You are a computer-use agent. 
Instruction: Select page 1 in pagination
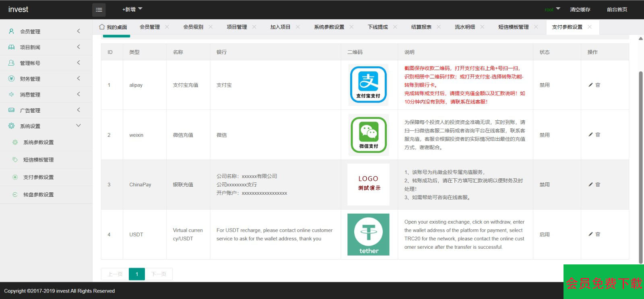(x=137, y=274)
